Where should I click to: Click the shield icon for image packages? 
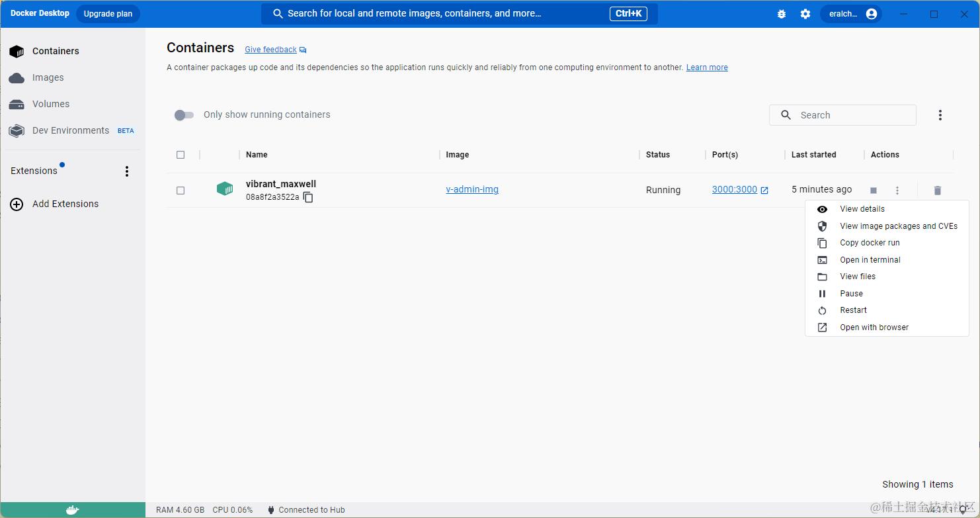pos(822,226)
